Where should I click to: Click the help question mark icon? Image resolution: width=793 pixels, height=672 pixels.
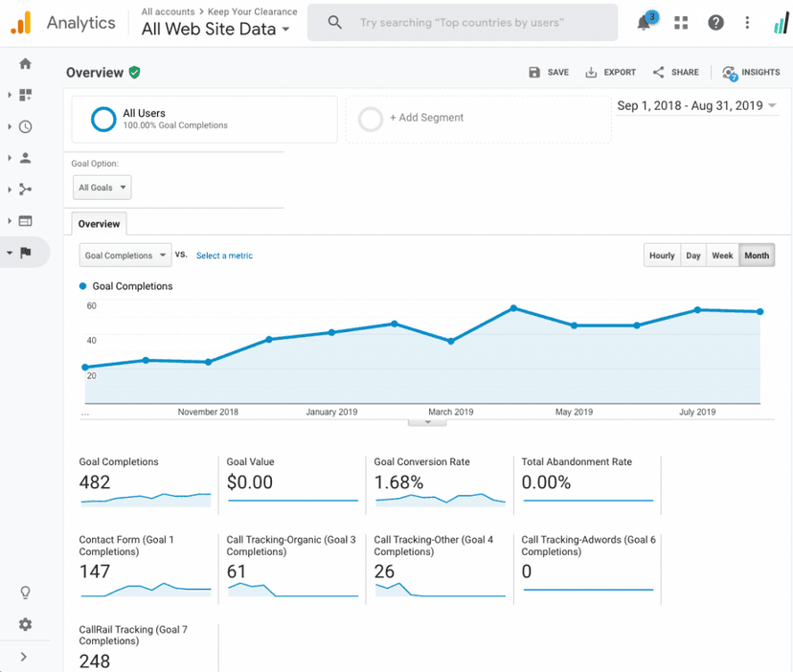pyautogui.click(x=715, y=23)
